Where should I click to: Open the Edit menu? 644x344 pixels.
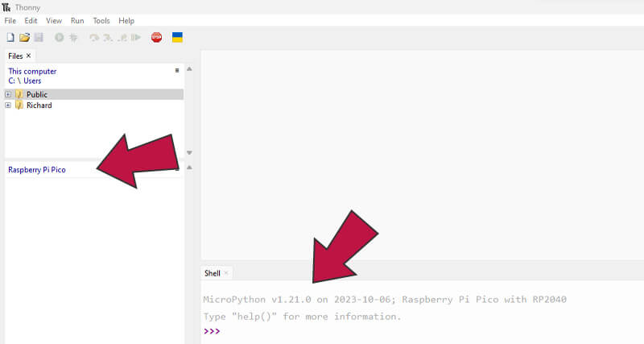pyautogui.click(x=31, y=21)
